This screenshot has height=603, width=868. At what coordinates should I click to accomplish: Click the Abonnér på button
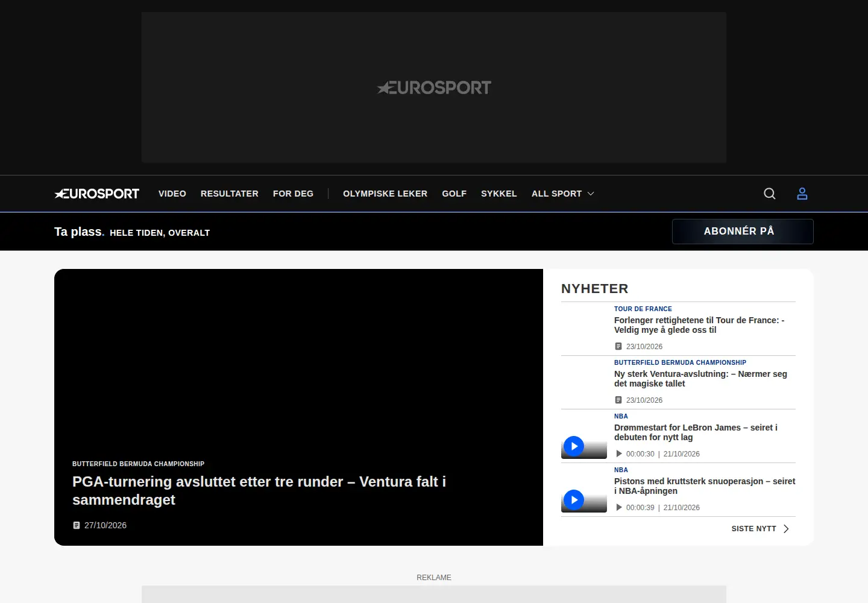[743, 232]
